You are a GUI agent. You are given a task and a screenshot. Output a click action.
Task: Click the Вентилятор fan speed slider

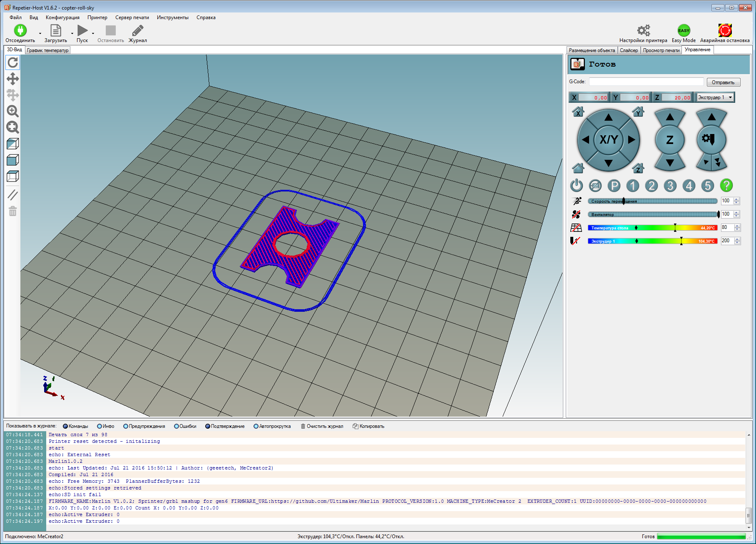click(x=652, y=214)
